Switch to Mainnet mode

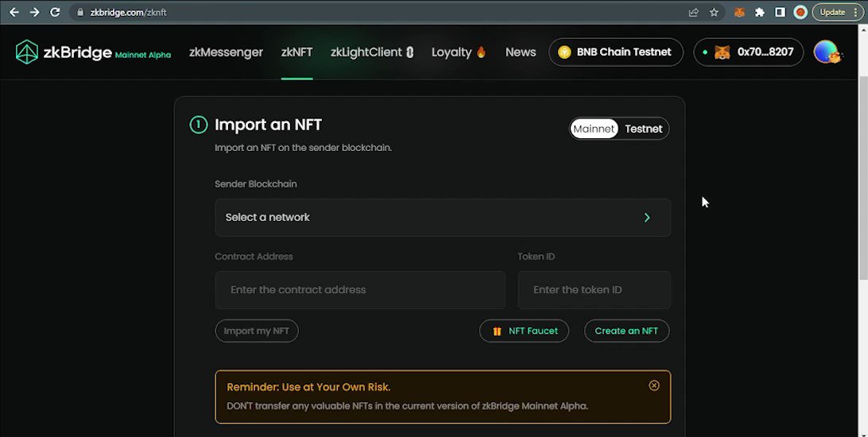click(594, 129)
